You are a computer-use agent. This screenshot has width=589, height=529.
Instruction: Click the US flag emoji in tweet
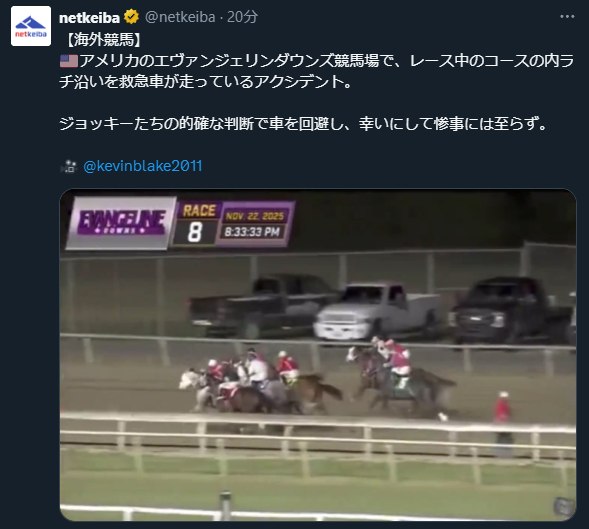click(x=69, y=61)
